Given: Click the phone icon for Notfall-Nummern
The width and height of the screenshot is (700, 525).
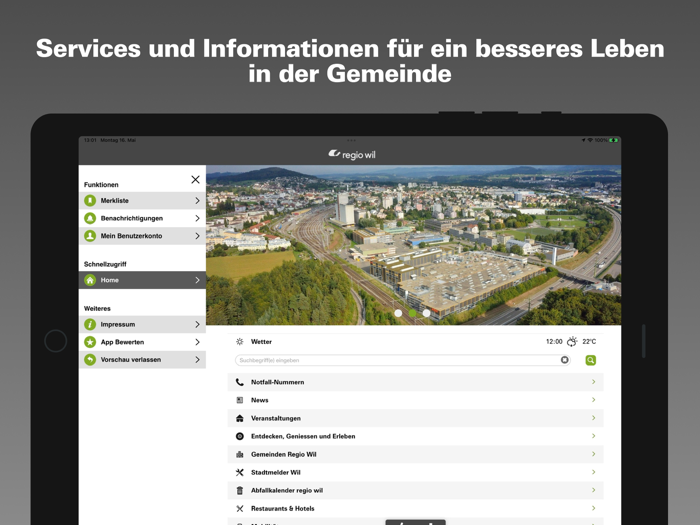Looking at the screenshot, I should coord(240,382).
